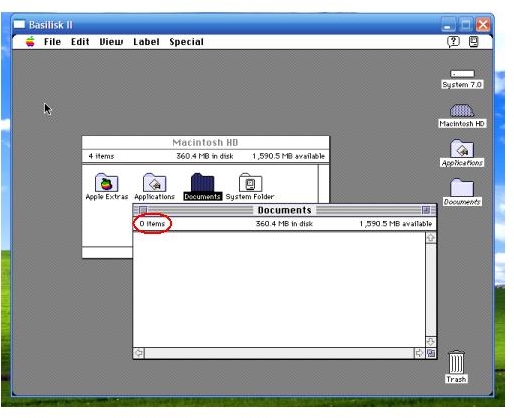Click the Documents window scroll left arrow
This screenshot has width=514, height=418.
click(x=139, y=353)
